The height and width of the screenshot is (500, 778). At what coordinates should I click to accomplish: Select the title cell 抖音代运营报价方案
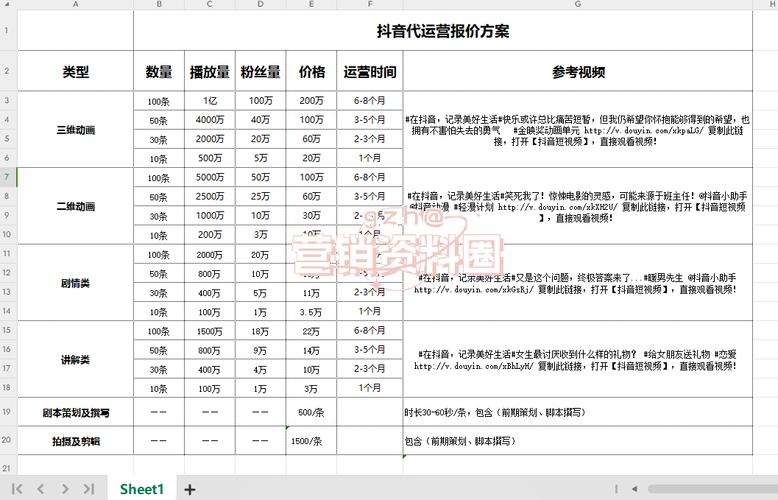(442, 31)
